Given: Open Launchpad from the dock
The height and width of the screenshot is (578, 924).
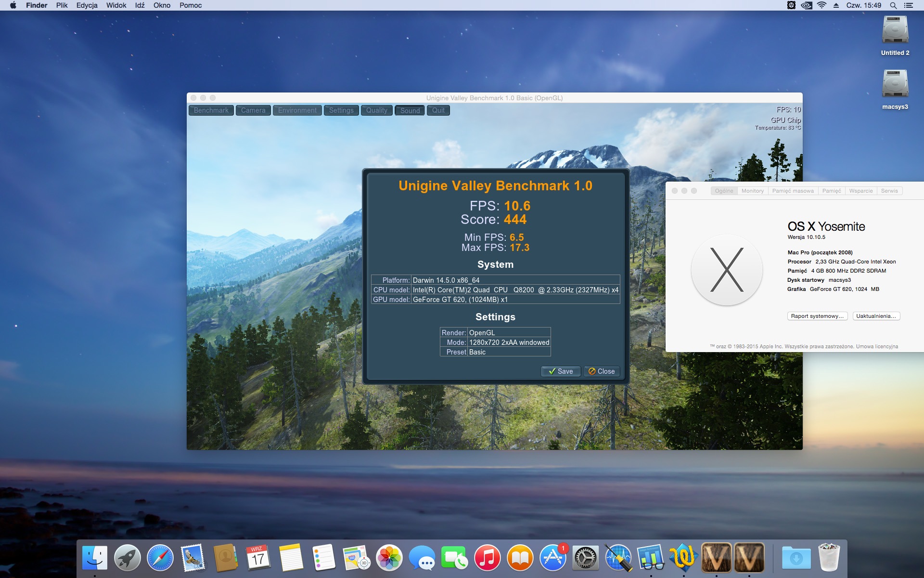Looking at the screenshot, I should click(127, 558).
